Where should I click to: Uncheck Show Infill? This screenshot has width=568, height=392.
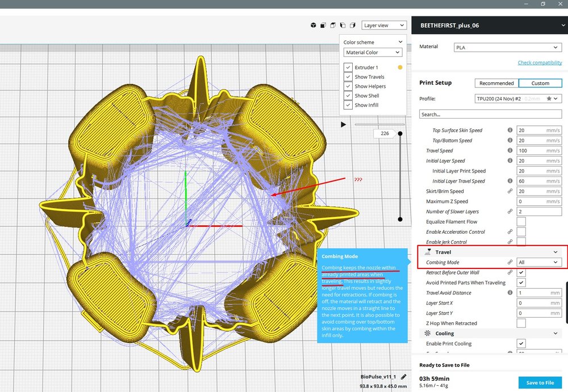(348, 105)
